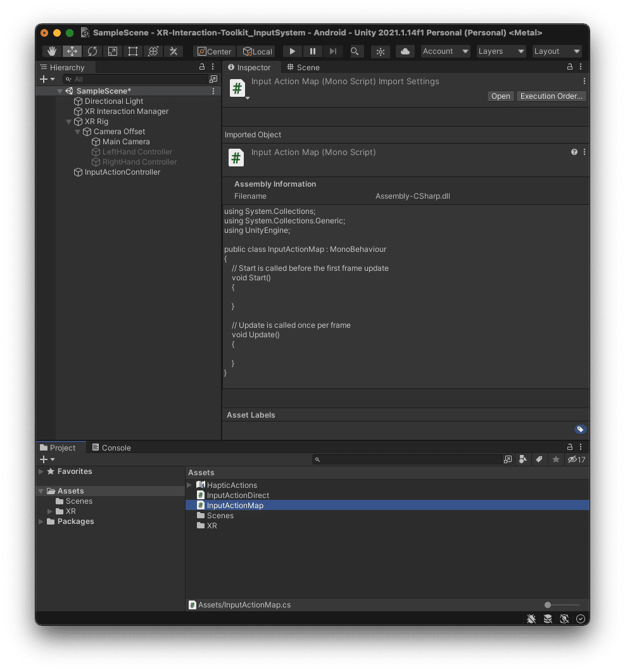
Task: Step forward one frame
Action: (x=333, y=51)
